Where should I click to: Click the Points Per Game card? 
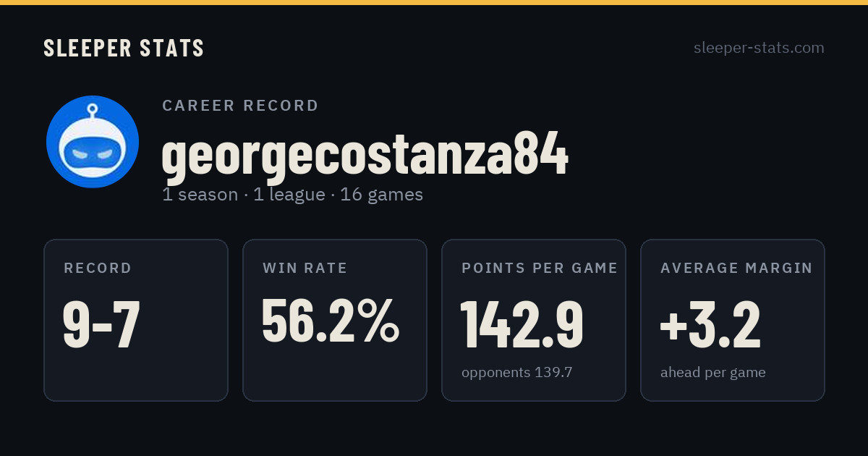534,320
